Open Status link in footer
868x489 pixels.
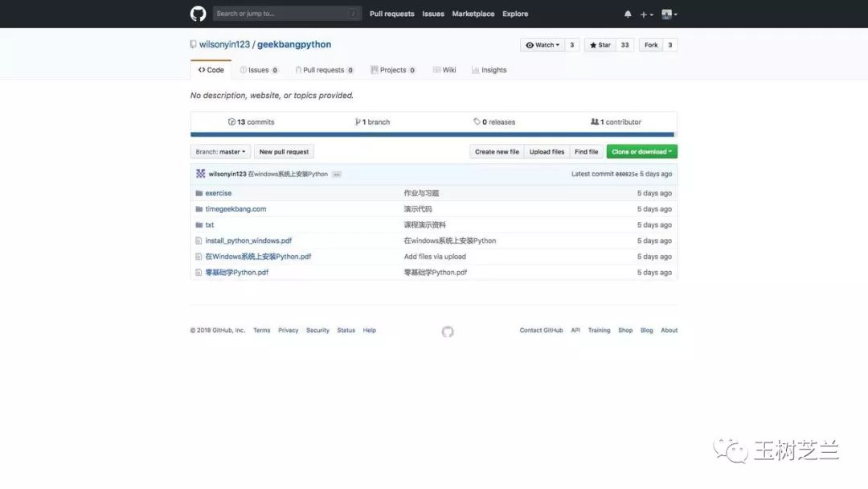346,330
